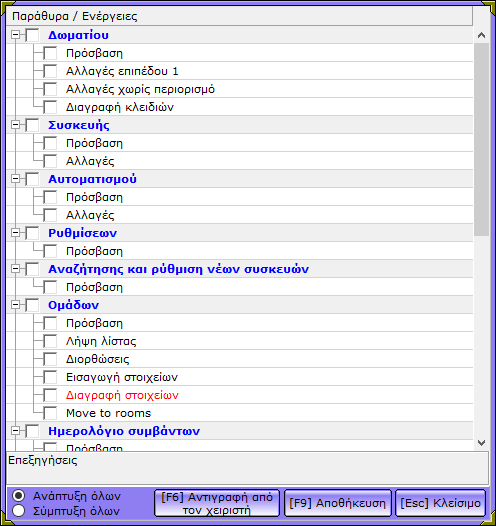
Task: Select the Σύμπτυξη όλων radio button
Action: click(18, 511)
